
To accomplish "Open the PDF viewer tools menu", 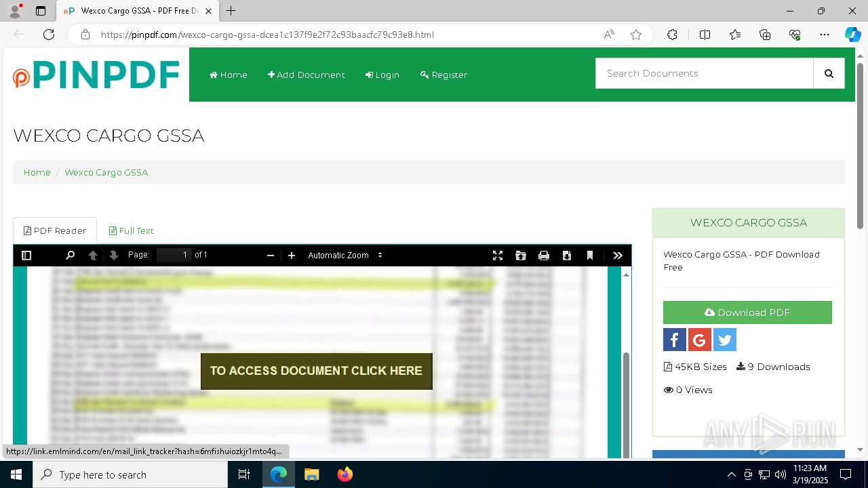I will click(x=618, y=256).
